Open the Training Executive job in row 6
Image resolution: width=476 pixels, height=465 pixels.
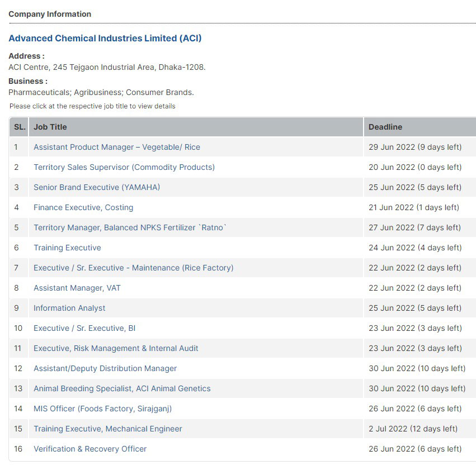tap(67, 248)
